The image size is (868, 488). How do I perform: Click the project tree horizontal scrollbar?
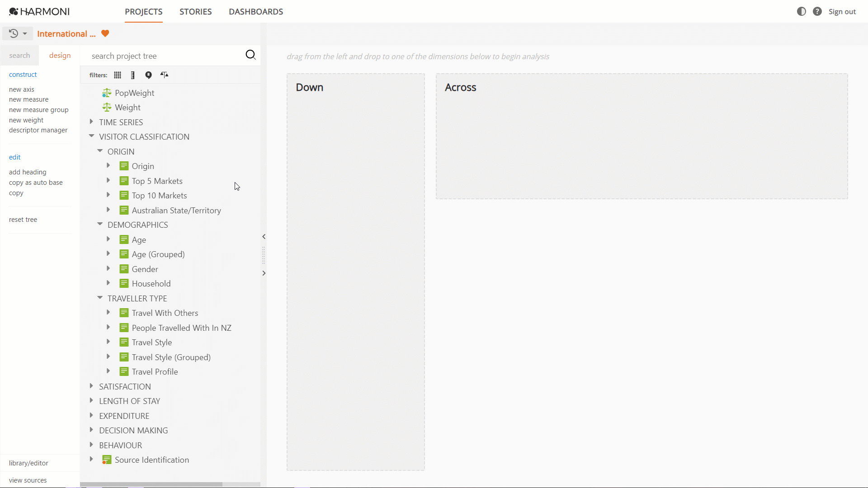point(151,484)
